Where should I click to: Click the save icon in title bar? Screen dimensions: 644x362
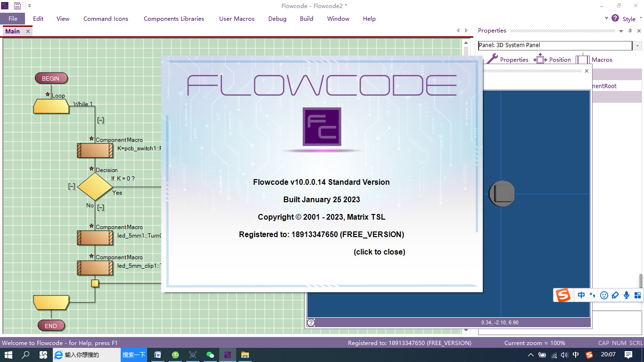pos(17,6)
